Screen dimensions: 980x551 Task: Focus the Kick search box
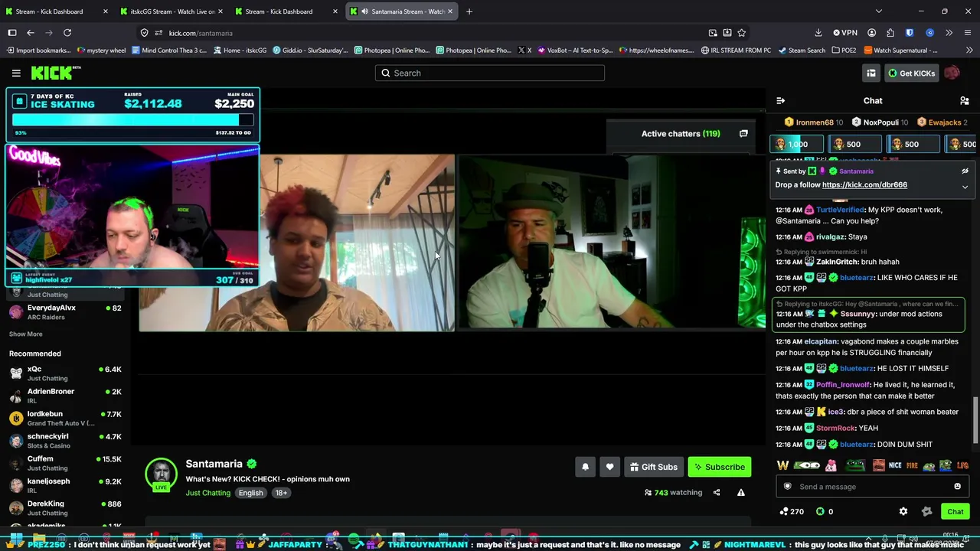click(490, 73)
